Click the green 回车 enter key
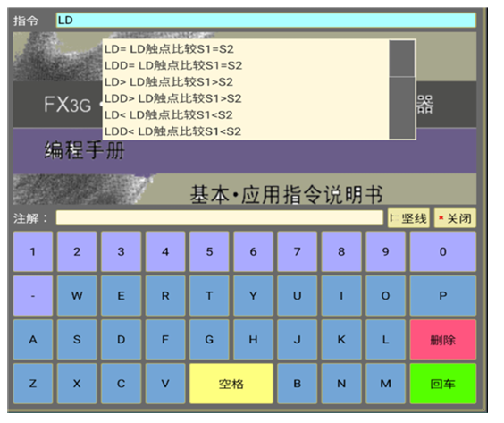504x423 pixels. [443, 384]
